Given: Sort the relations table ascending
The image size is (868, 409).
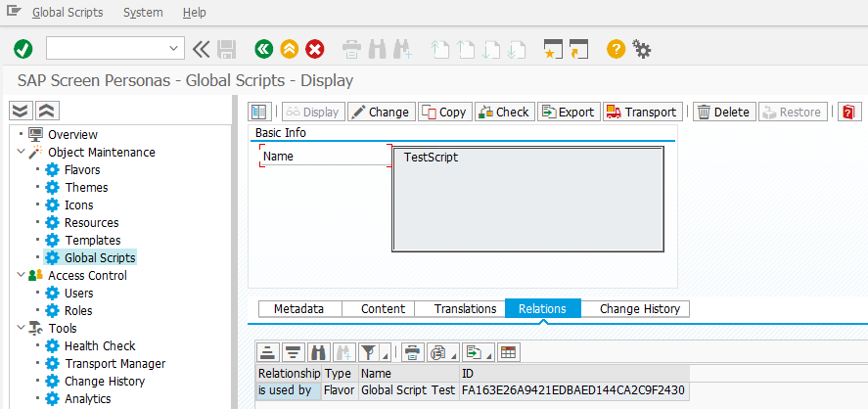Looking at the screenshot, I should pyautogui.click(x=268, y=352).
